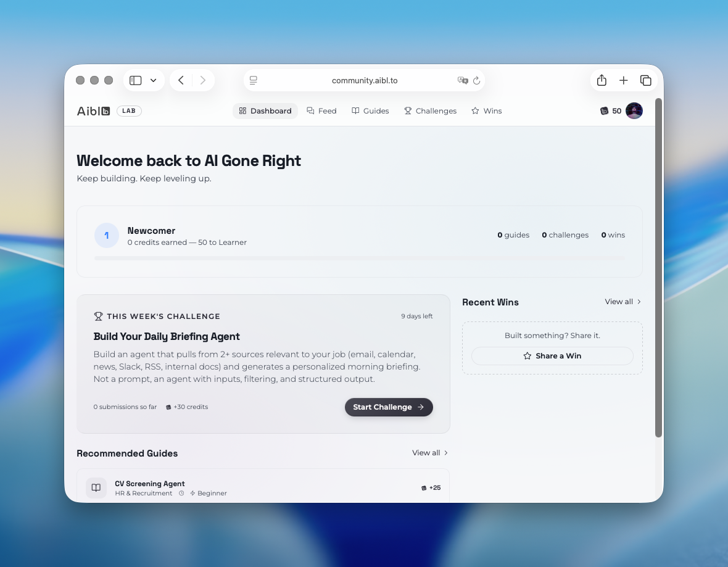Click 0 submissions so far text
The height and width of the screenshot is (567, 728).
point(125,407)
